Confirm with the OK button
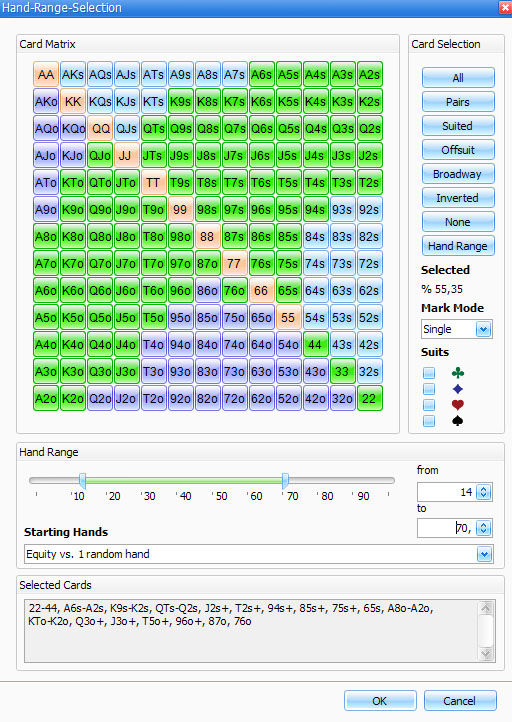The image size is (512, 722). click(x=380, y=701)
